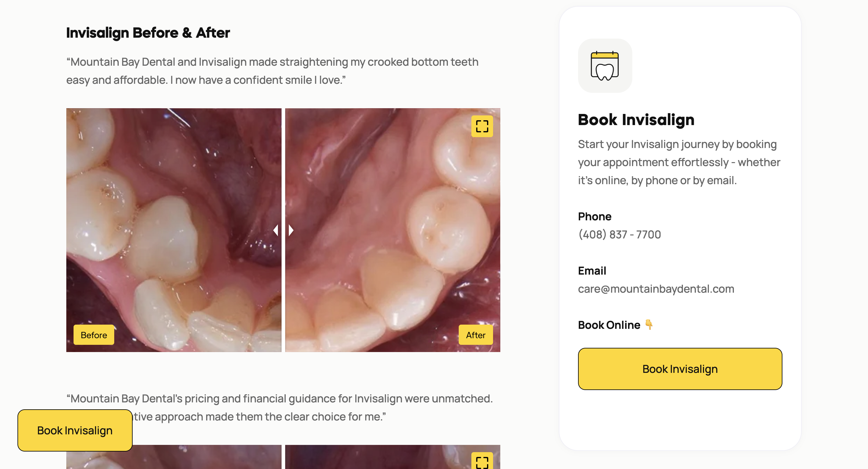Click floating Book Invisalign button at bottom-left
The width and height of the screenshot is (868, 469).
(75, 430)
